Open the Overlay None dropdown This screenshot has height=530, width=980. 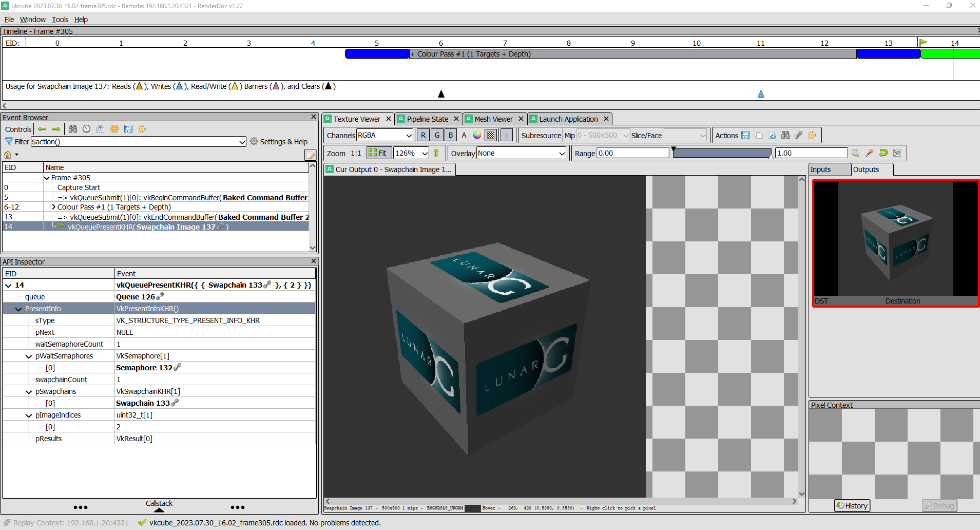(522, 153)
